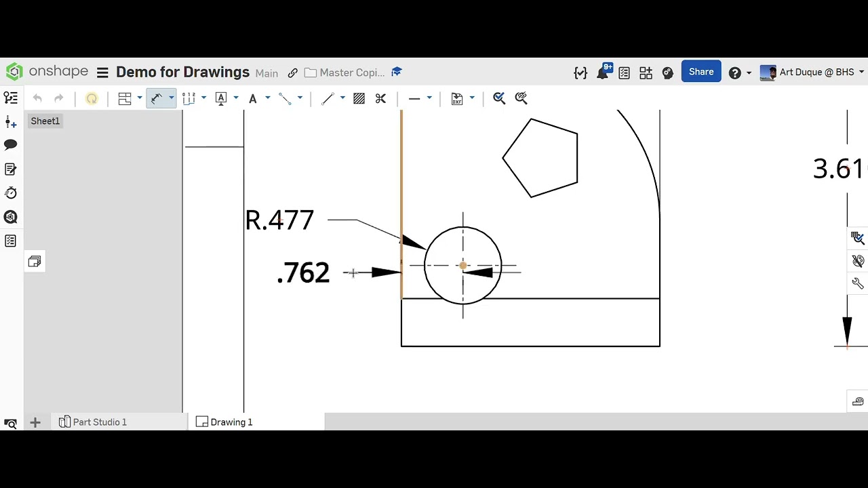This screenshot has width=868, height=488.
Task: Expand the line style dropdown arrow
Action: [x=429, y=98]
